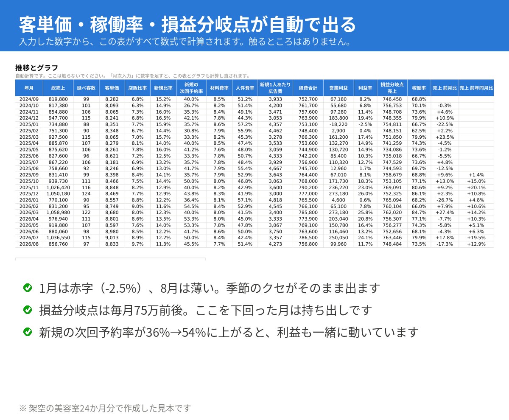Click the 57.2% labor cost ratio cell

(245, 125)
